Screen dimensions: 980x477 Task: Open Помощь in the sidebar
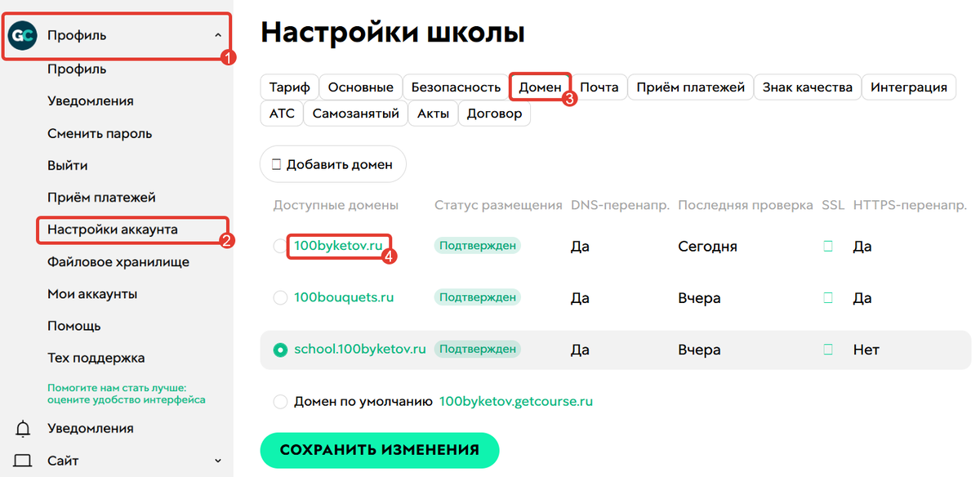pos(74,326)
